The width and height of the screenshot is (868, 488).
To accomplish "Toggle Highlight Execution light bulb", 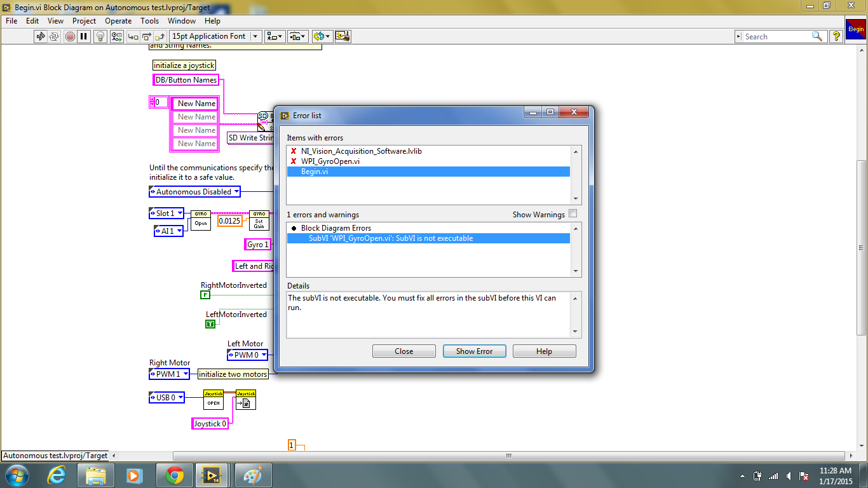I will pyautogui.click(x=100, y=36).
